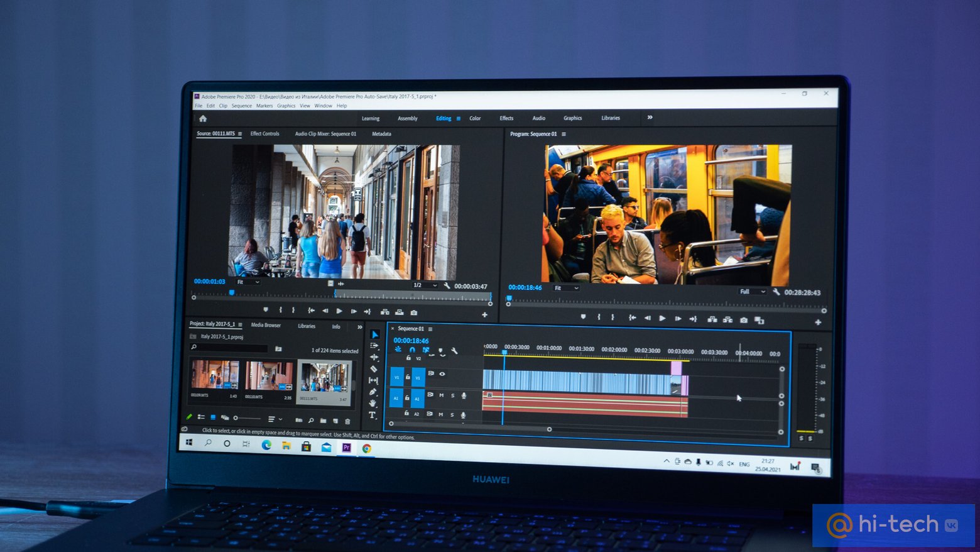Play the Program monitor sequence
This screenshot has height=552, width=980.
[x=662, y=318]
